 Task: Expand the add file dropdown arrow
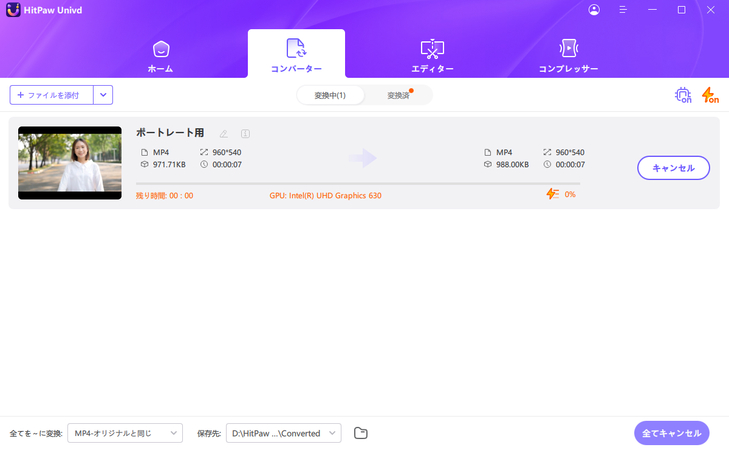(103, 95)
